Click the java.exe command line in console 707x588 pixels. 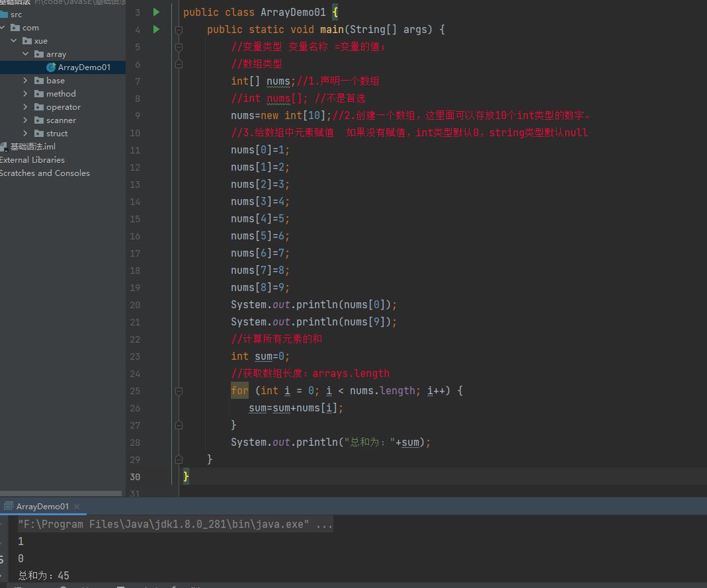point(175,524)
